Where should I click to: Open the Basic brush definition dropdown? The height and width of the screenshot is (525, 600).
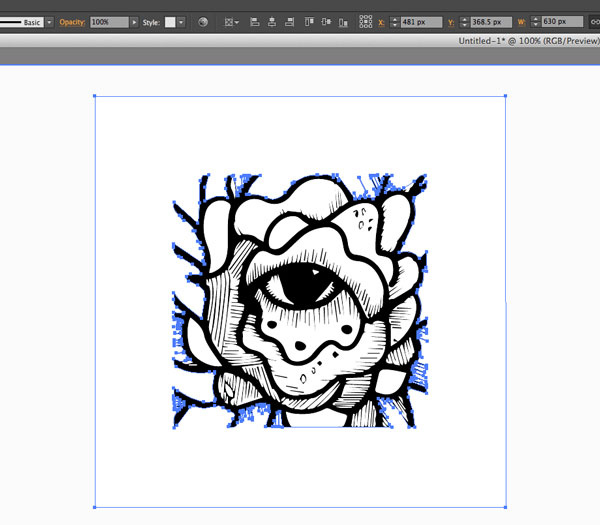pos(49,22)
